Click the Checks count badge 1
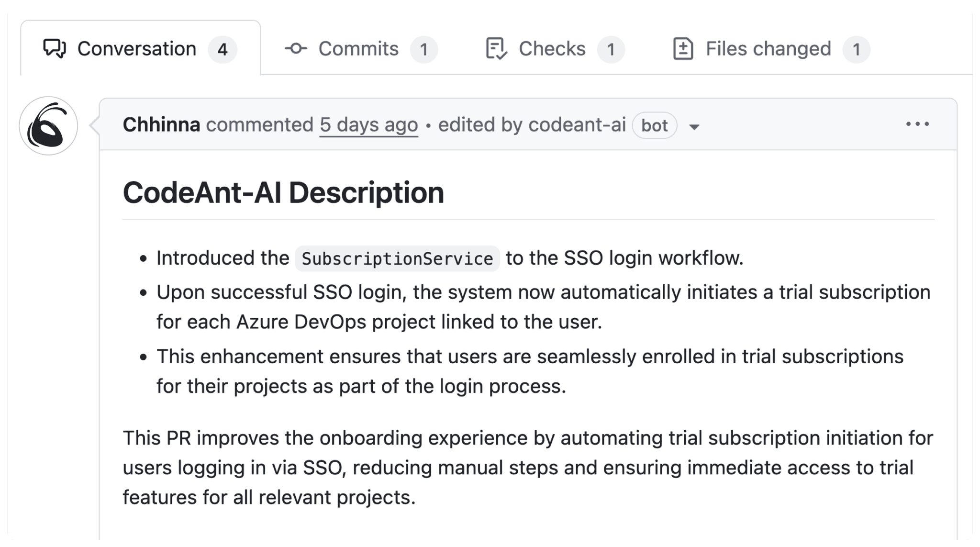 [x=611, y=49]
